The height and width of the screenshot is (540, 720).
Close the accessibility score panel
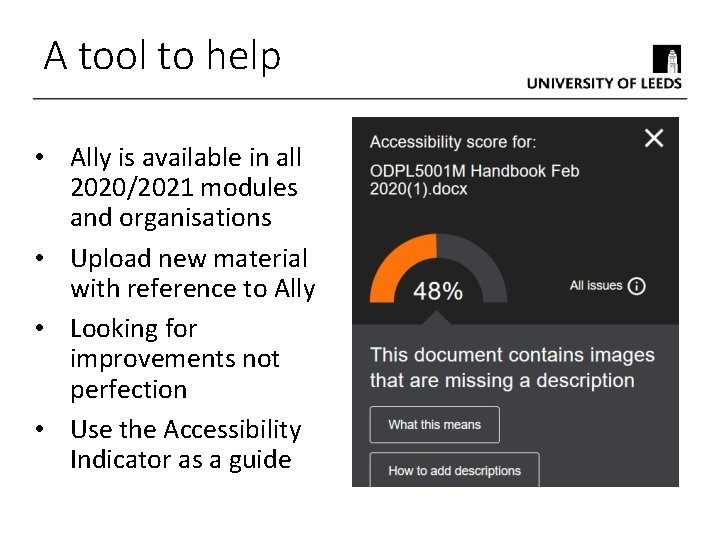(x=653, y=138)
